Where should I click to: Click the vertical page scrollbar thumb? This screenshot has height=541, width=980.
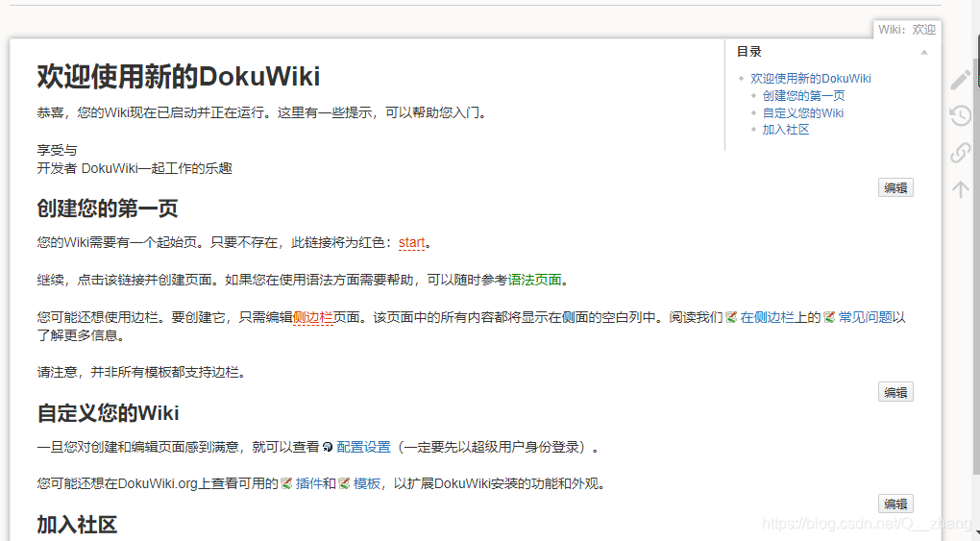[x=976, y=266]
